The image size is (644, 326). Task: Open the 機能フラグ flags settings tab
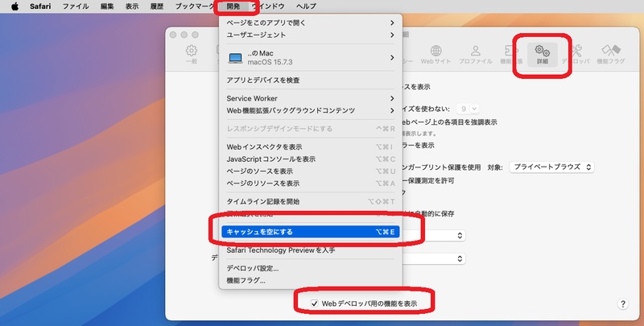click(611, 55)
